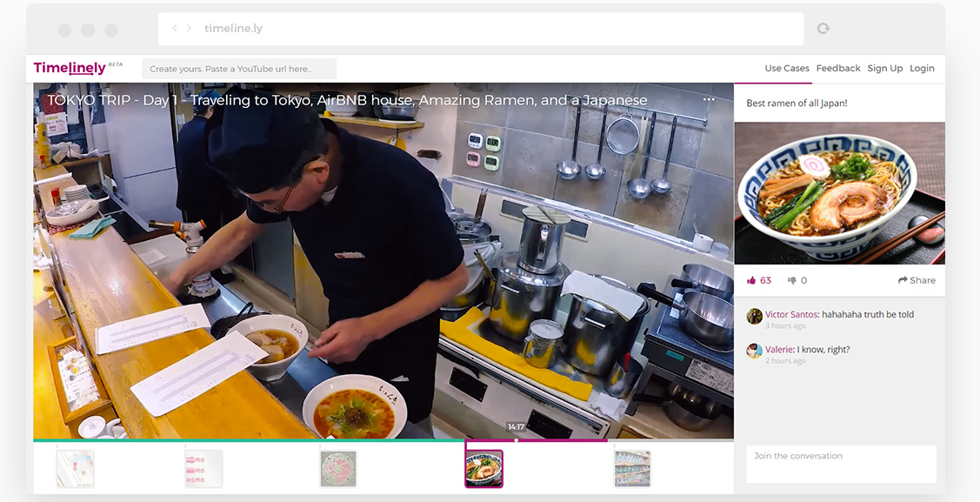980x502 pixels.
Task: Focus the Join the conversation box
Action: click(841, 464)
